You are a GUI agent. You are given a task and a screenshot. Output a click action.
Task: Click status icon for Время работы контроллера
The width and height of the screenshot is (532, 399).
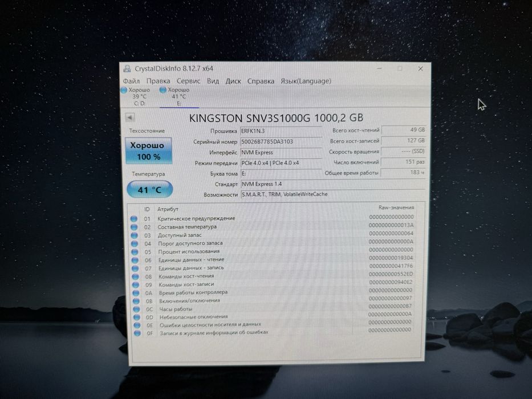(x=136, y=293)
